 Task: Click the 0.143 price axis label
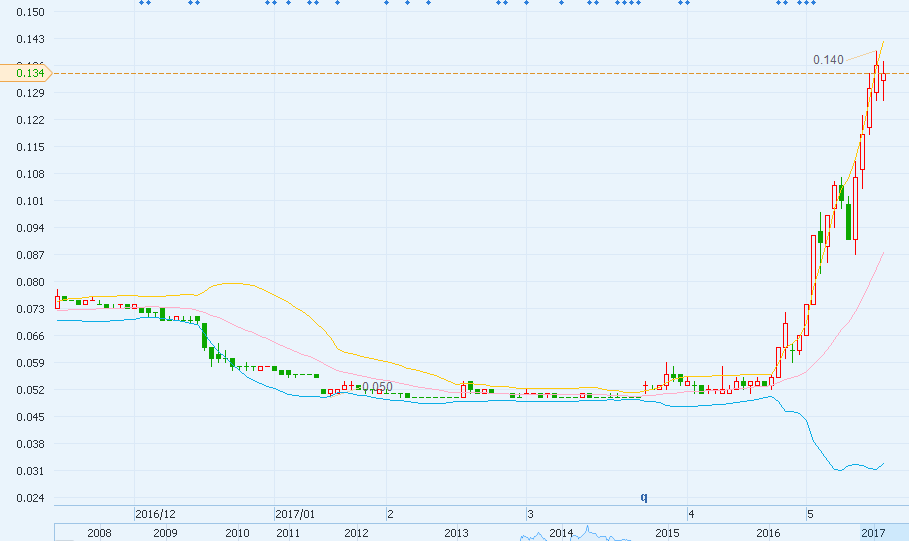(x=30, y=39)
